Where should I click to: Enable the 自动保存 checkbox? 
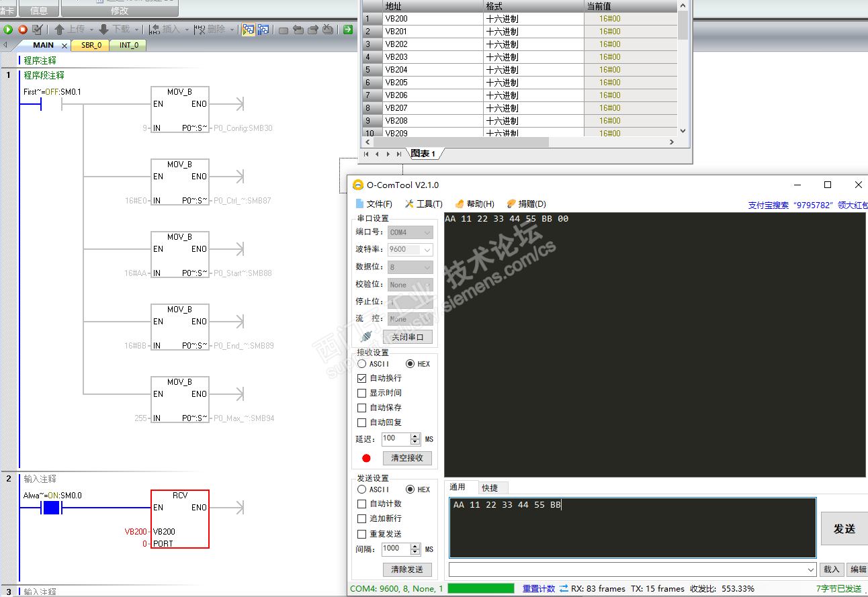pos(362,408)
